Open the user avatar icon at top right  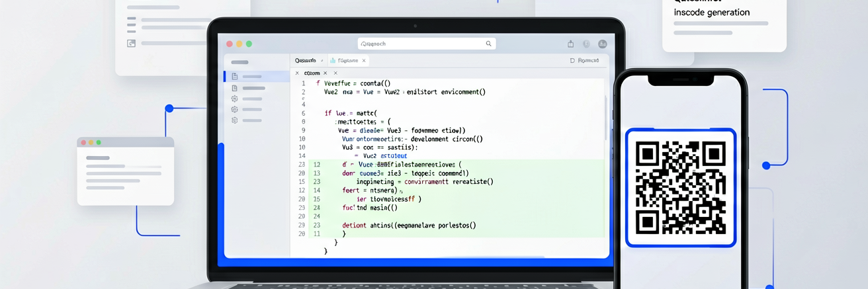coord(603,44)
